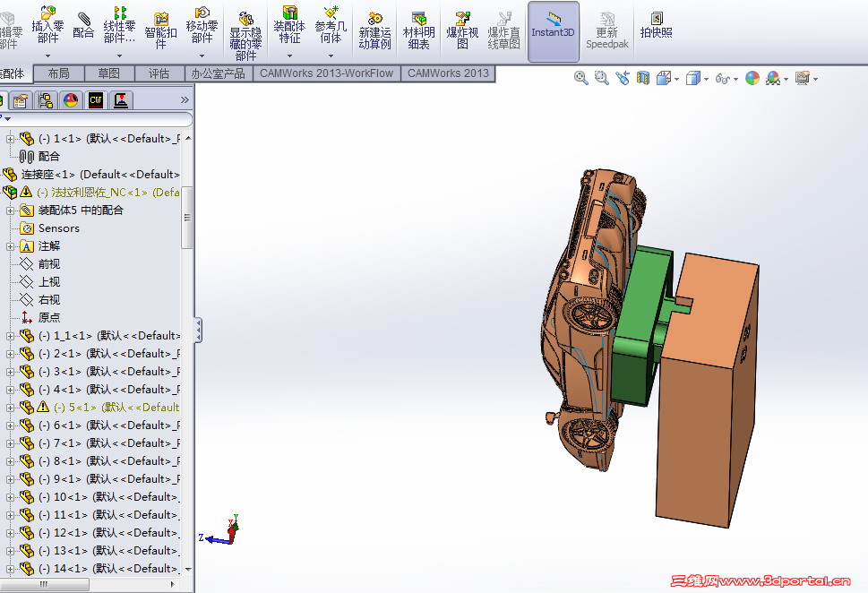Image resolution: width=868 pixels, height=593 pixels.
Task: Open the Display Style dropdown arrow
Action: click(707, 79)
